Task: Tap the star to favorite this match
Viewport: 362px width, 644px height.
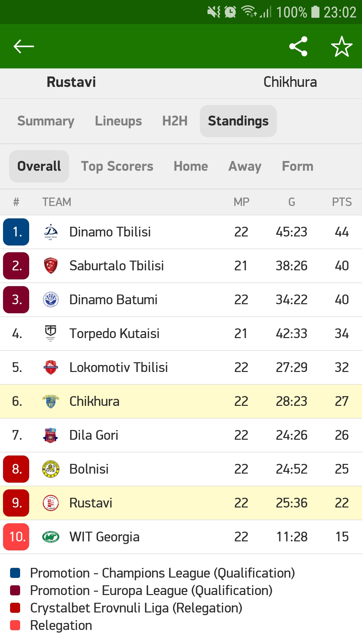Action: [341, 46]
